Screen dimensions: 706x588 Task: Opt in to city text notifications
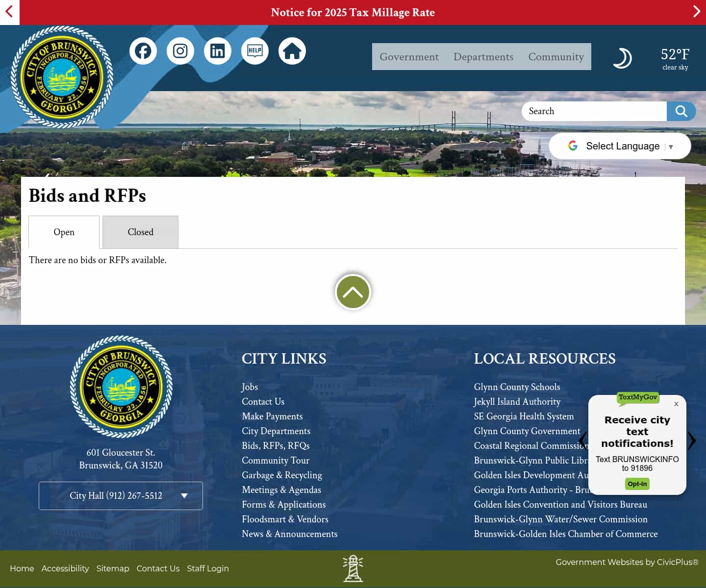637,484
